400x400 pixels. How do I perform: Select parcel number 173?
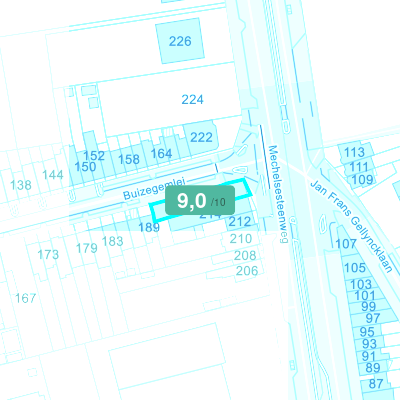(x=48, y=255)
